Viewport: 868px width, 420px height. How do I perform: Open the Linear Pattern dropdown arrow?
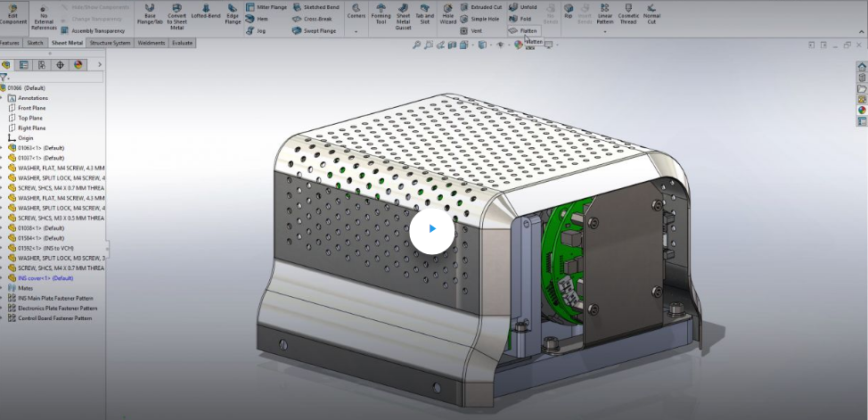605,31
